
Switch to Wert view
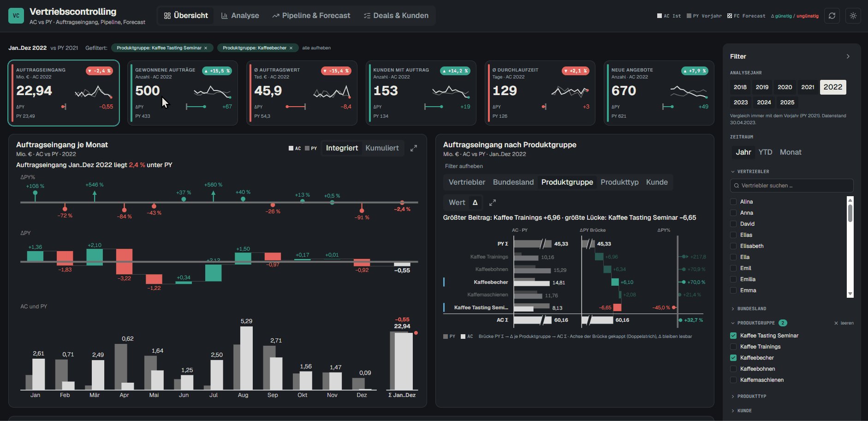click(457, 203)
